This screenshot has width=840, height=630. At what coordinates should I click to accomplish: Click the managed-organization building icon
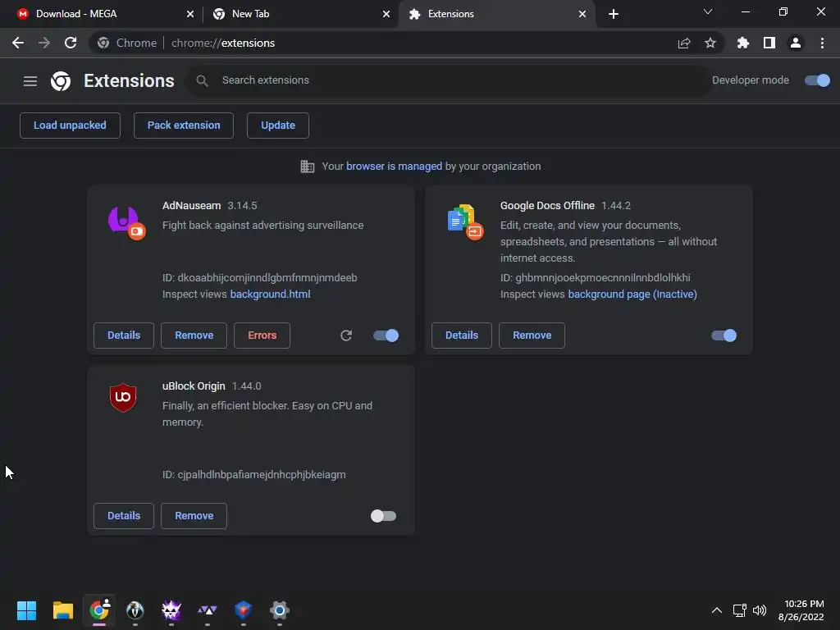pos(308,167)
